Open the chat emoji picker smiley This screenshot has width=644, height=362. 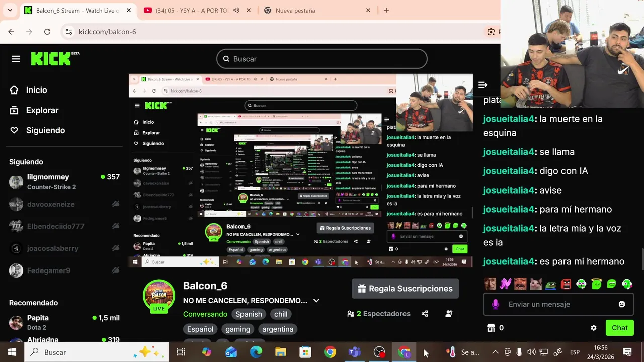coord(622,304)
